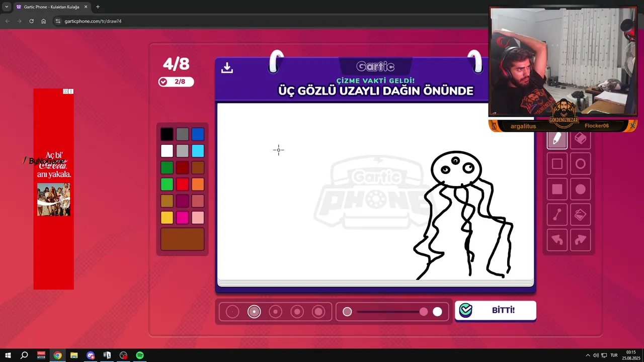The height and width of the screenshot is (362, 644).
Task: Redo the undone stroke
Action: tap(581, 240)
